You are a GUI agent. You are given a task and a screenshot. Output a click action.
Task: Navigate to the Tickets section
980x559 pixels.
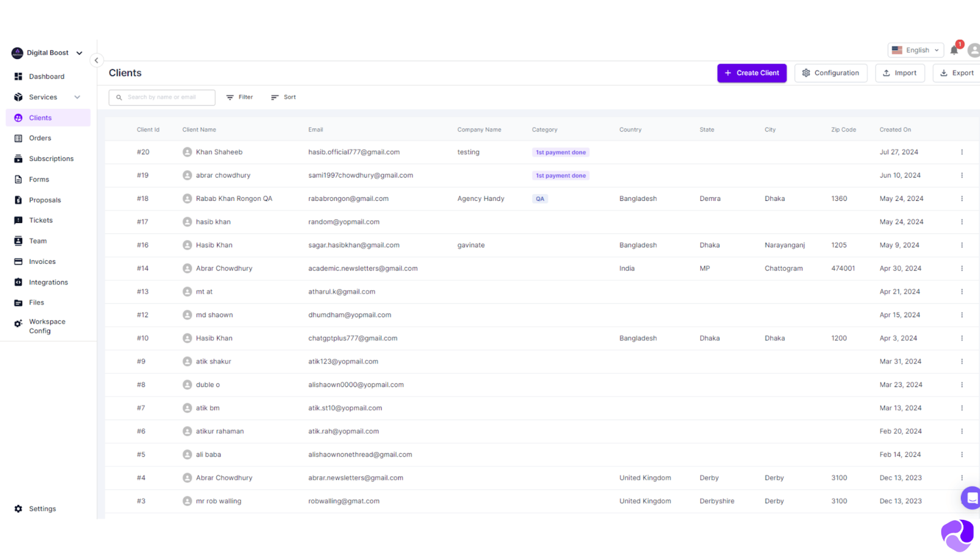pos(40,220)
